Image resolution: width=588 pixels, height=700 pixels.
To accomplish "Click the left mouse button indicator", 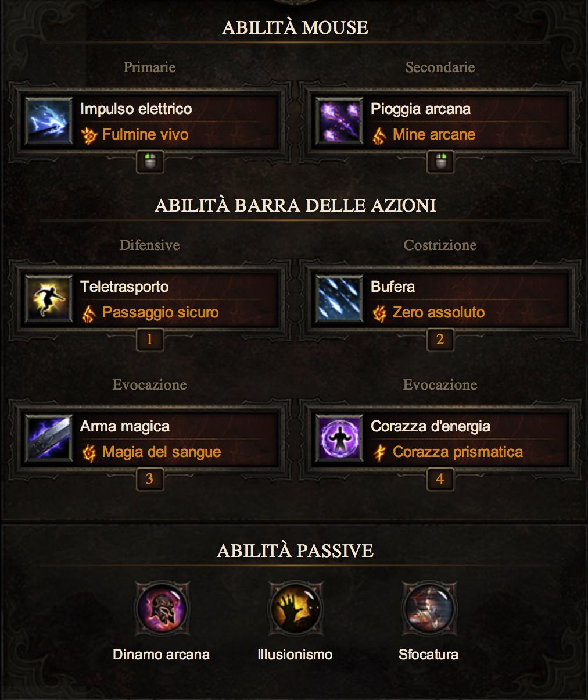I will 149,162.
